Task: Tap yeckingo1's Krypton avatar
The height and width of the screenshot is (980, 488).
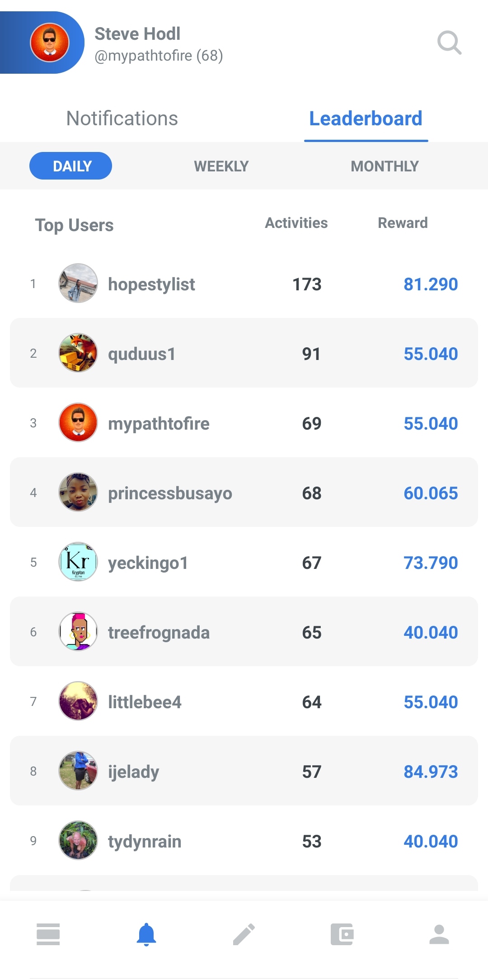Action: [78, 562]
